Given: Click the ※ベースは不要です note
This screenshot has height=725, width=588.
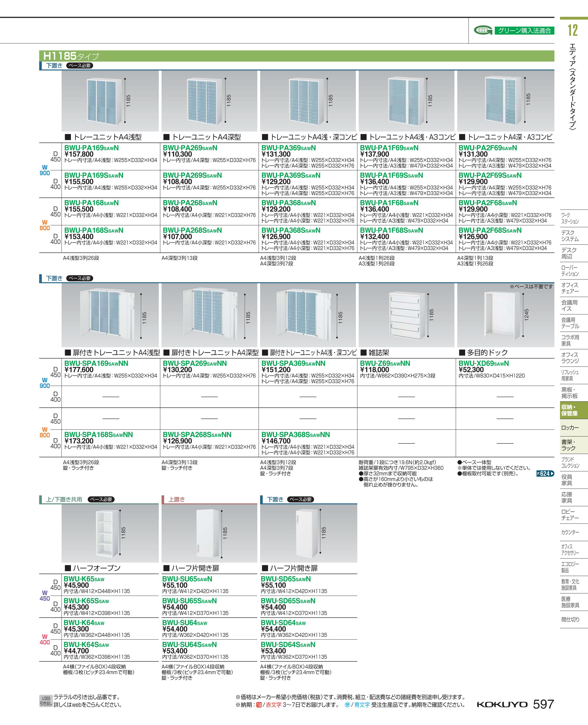Looking at the screenshot, I should click(x=531, y=287).
